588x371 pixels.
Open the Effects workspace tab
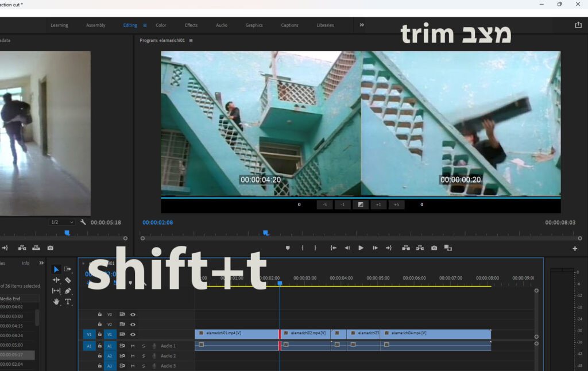[191, 25]
